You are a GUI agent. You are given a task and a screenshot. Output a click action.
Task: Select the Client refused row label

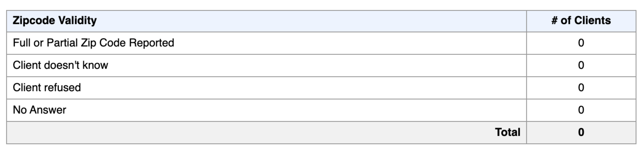click(x=47, y=88)
